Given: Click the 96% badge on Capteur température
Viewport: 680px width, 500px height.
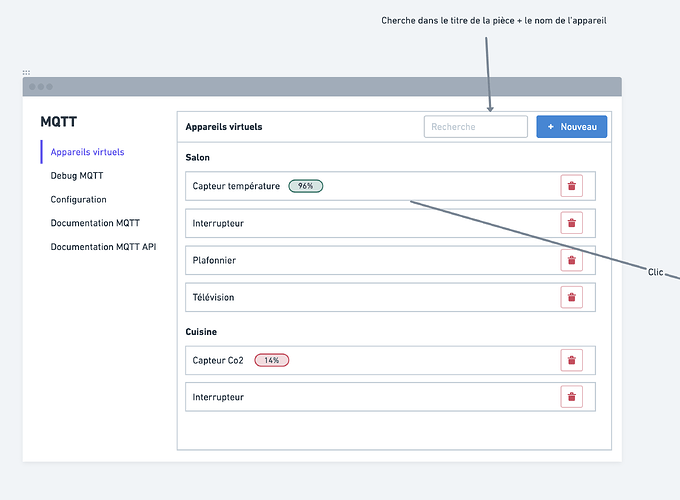Looking at the screenshot, I should [x=305, y=186].
